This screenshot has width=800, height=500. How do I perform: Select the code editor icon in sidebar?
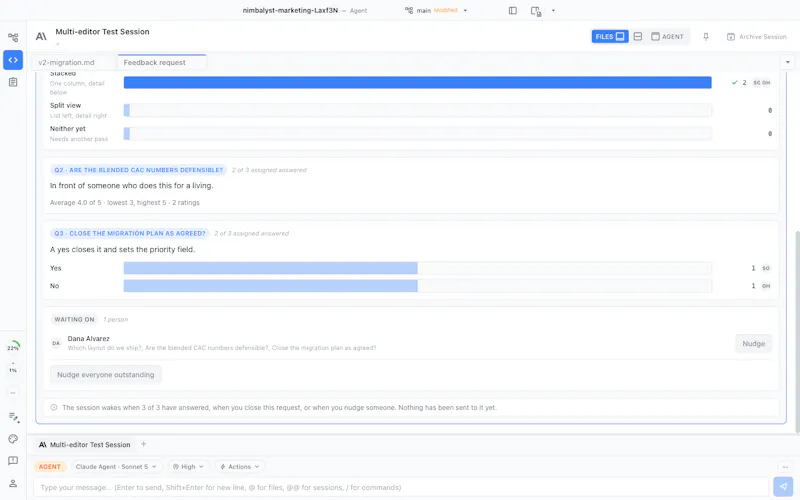13,60
